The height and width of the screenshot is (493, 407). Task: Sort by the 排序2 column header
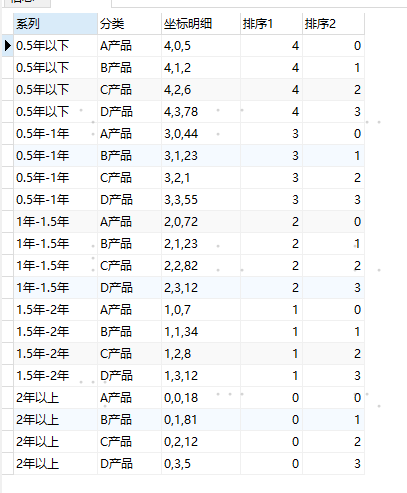pos(333,24)
